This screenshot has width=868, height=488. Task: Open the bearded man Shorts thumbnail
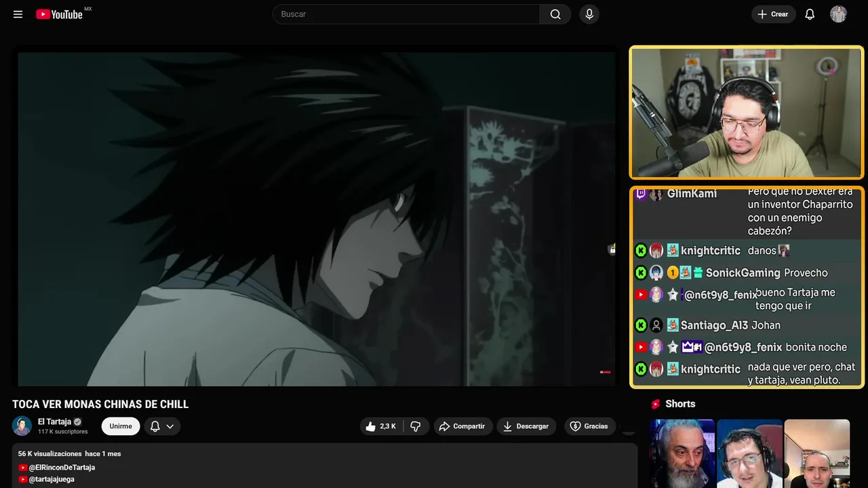pos(682,453)
